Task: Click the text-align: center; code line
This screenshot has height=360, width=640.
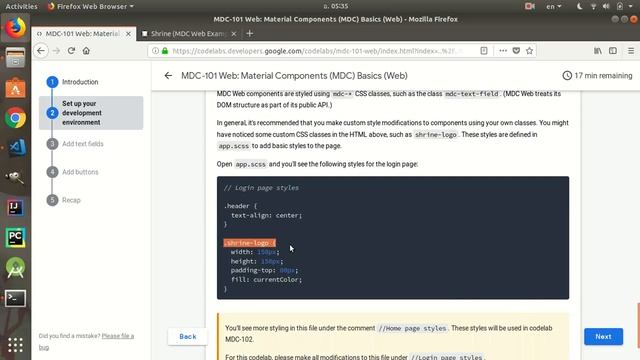Action: point(267,215)
